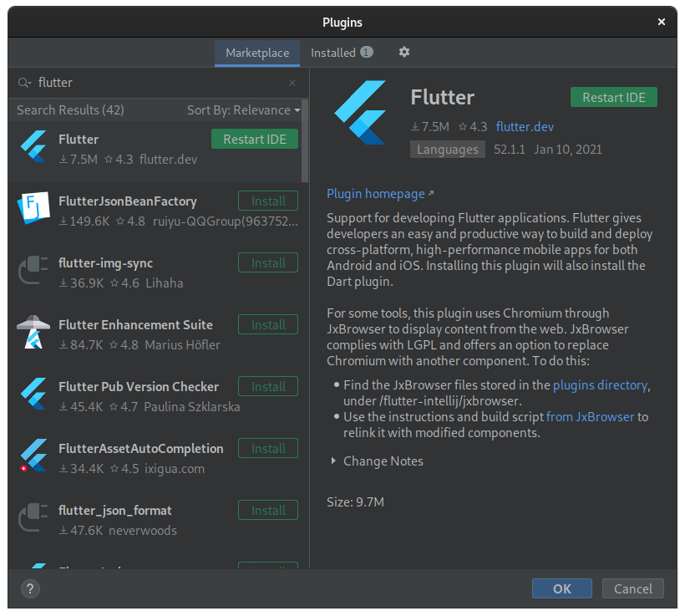
Task: Click the version number 52.1.1
Action: coord(510,150)
